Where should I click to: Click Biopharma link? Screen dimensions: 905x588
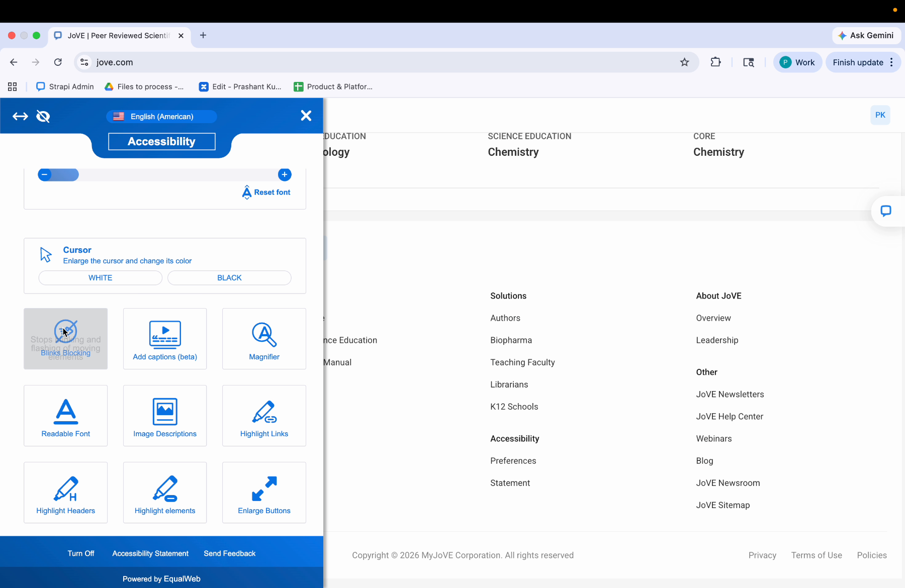511,340
